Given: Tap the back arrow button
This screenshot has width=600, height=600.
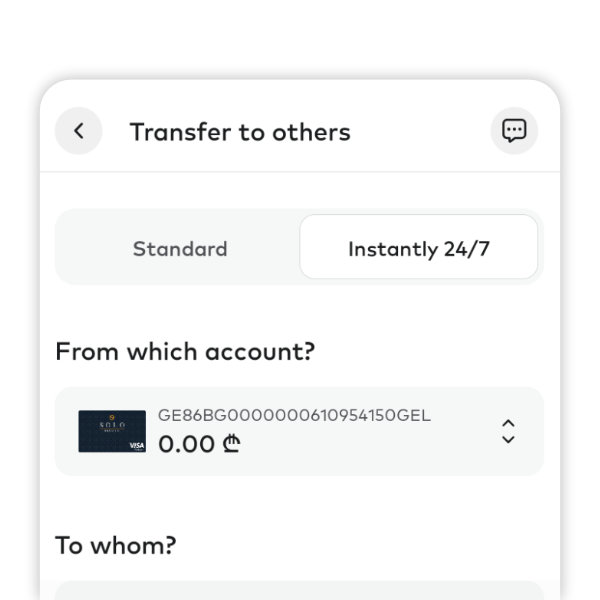Looking at the screenshot, I should [x=79, y=131].
